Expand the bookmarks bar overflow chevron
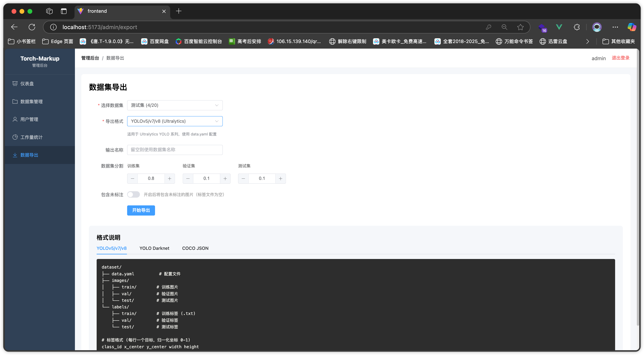Screen dimensions: 644x355 point(587,41)
